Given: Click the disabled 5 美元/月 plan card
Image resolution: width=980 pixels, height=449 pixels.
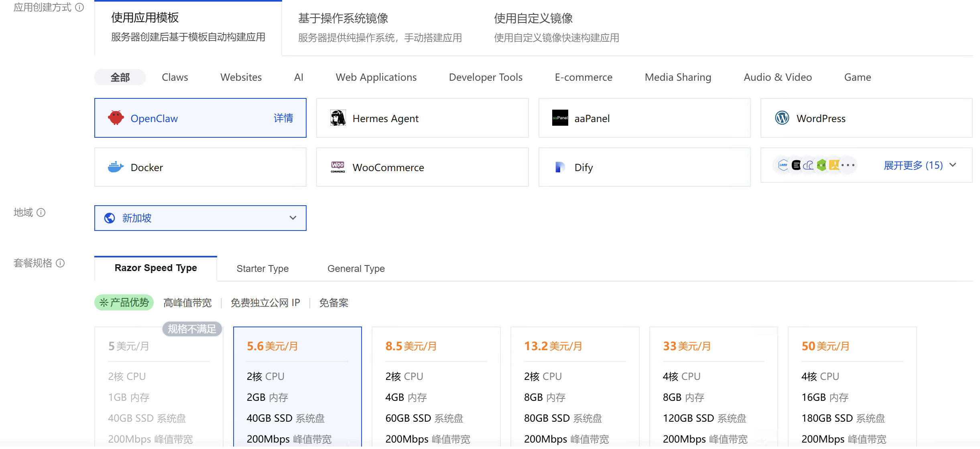Looking at the screenshot, I should tap(159, 387).
